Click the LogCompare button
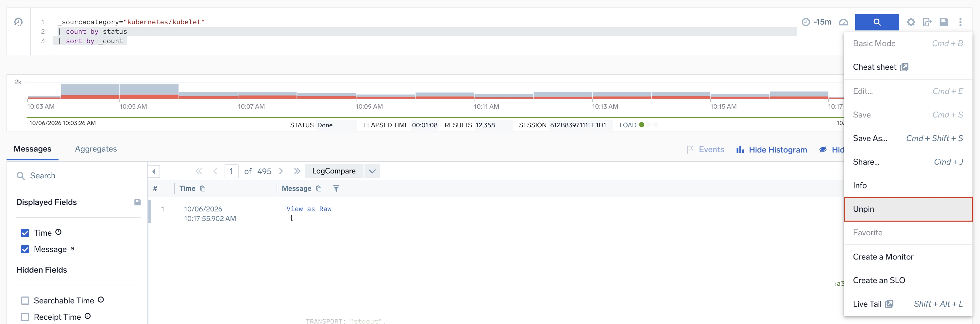 coord(334,171)
